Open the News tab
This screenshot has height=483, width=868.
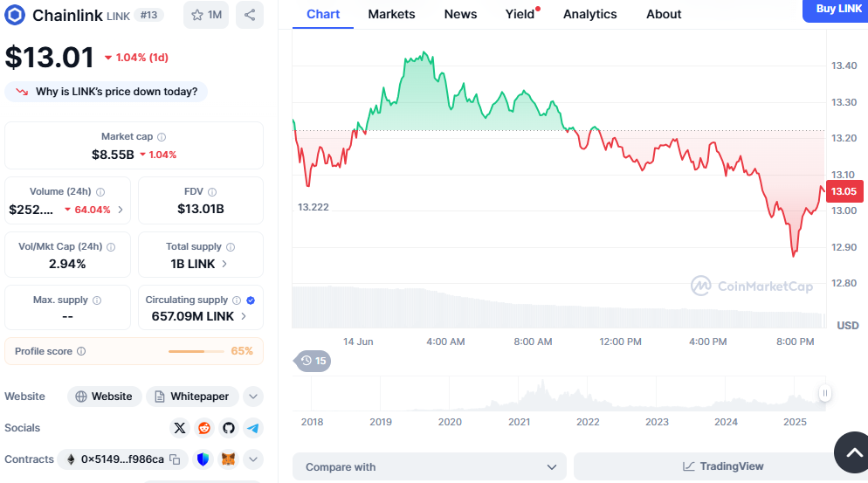[x=460, y=14]
